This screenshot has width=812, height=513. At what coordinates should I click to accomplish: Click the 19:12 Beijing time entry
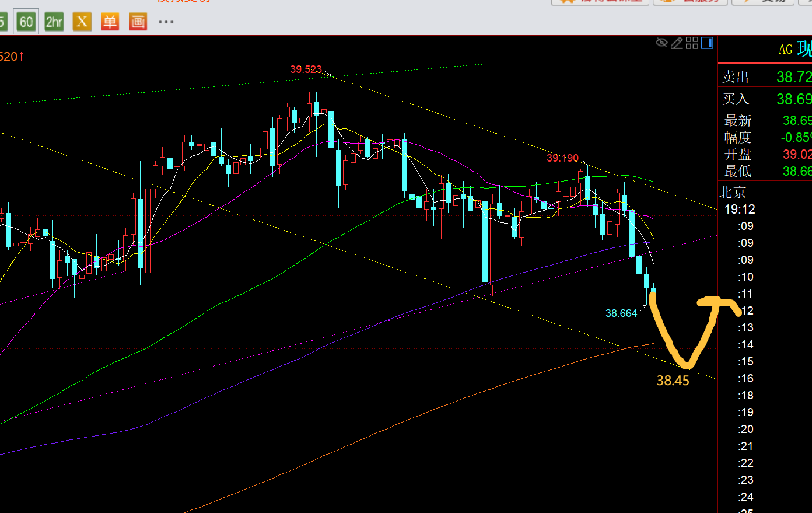[x=739, y=209]
